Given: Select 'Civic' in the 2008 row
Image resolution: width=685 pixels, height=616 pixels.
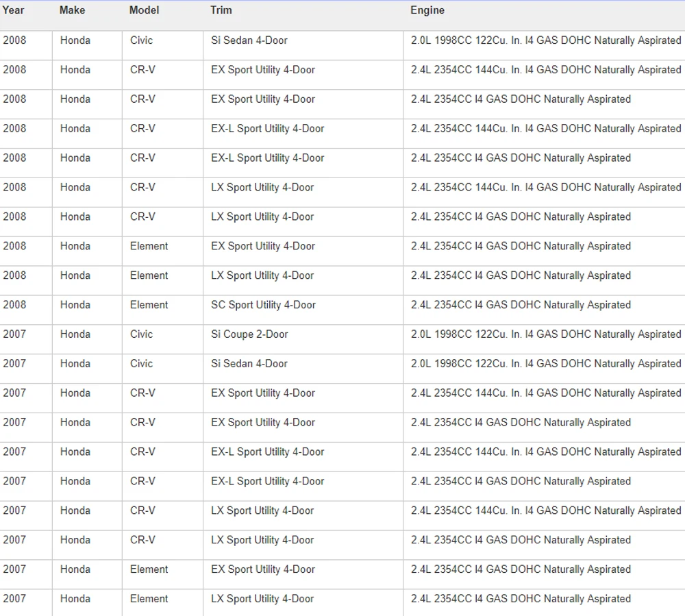Looking at the screenshot, I should [142, 40].
